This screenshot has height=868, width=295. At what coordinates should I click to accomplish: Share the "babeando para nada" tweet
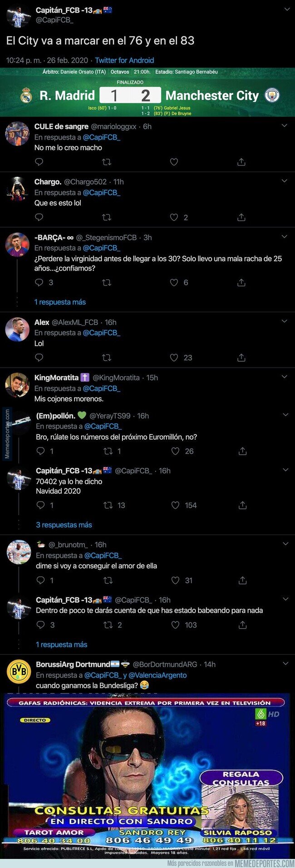click(x=242, y=625)
